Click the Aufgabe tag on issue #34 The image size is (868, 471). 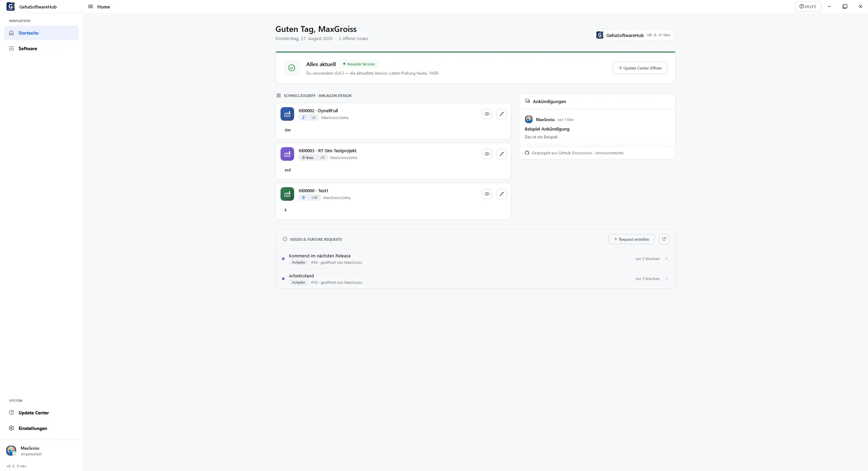(298, 262)
